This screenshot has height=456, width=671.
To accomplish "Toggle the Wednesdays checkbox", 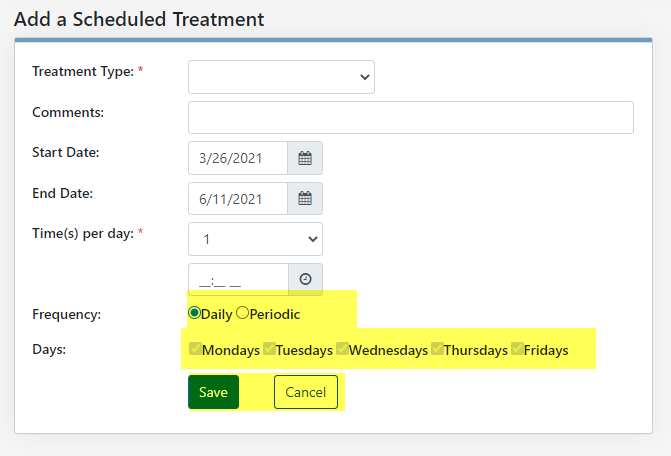I will 342,349.
